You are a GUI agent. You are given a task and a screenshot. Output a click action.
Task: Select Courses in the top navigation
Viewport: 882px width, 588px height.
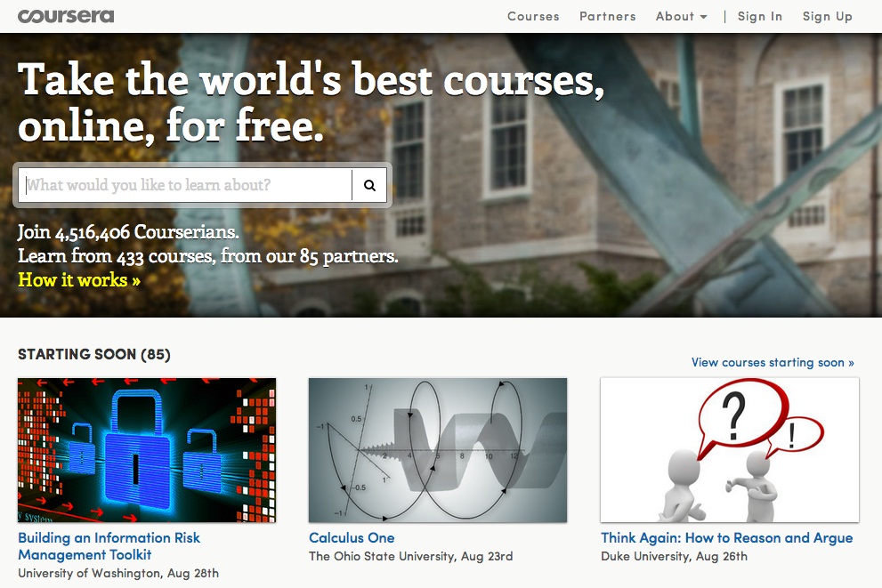pyautogui.click(x=533, y=16)
